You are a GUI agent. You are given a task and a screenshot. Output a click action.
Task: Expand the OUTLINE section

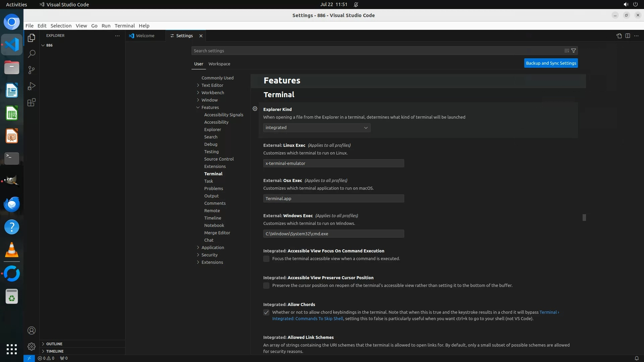[x=54, y=344]
